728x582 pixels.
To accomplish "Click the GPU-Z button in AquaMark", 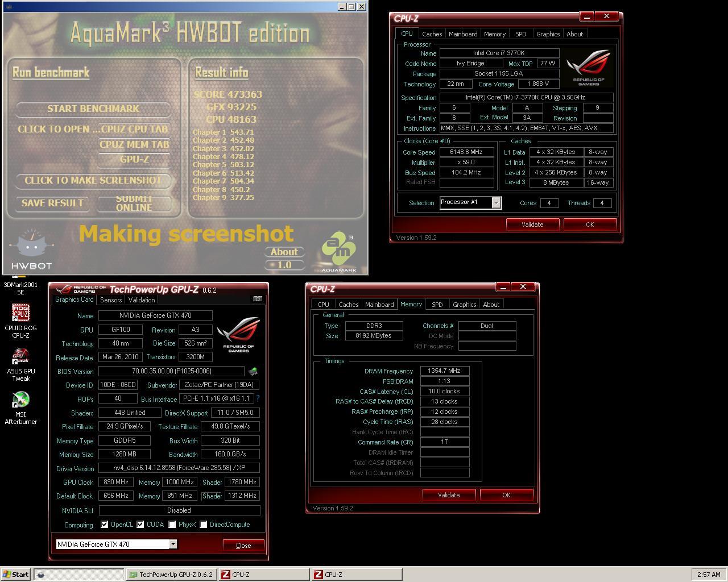I will [134, 160].
